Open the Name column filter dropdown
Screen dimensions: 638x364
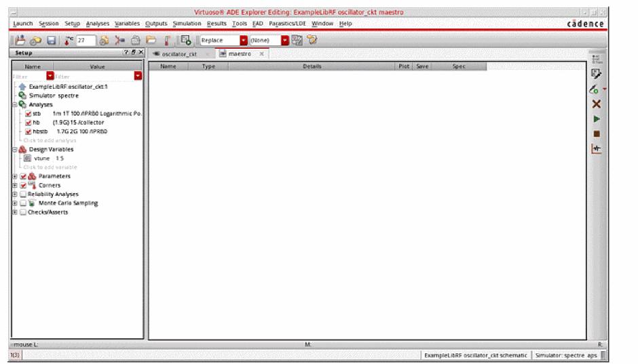(x=50, y=76)
